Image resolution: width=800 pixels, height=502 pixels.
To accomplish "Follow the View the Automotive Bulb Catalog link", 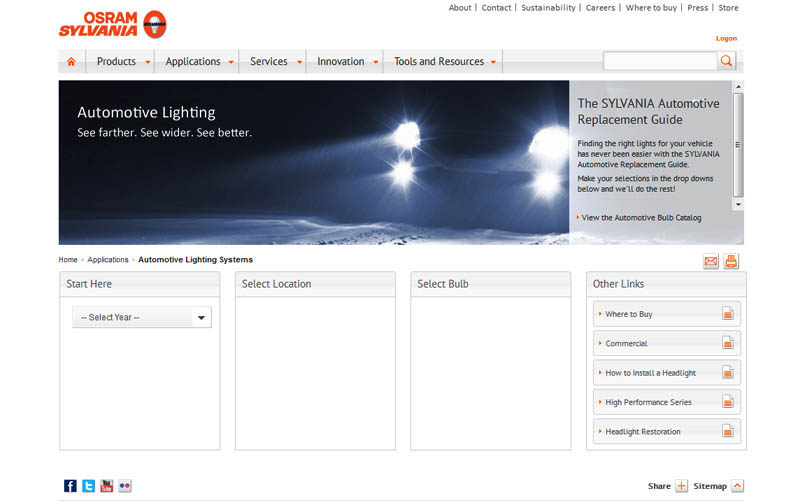I will point(641,218).
